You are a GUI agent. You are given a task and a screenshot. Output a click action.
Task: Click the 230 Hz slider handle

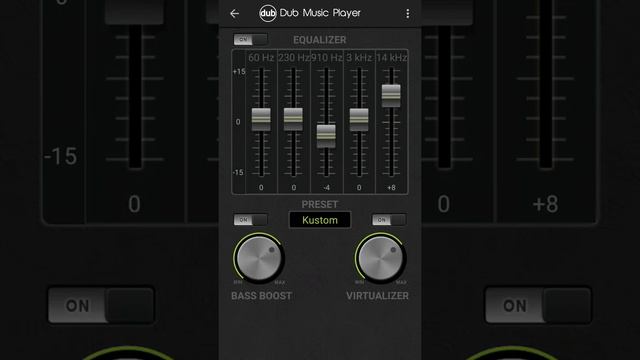click(x=293, y=119)
